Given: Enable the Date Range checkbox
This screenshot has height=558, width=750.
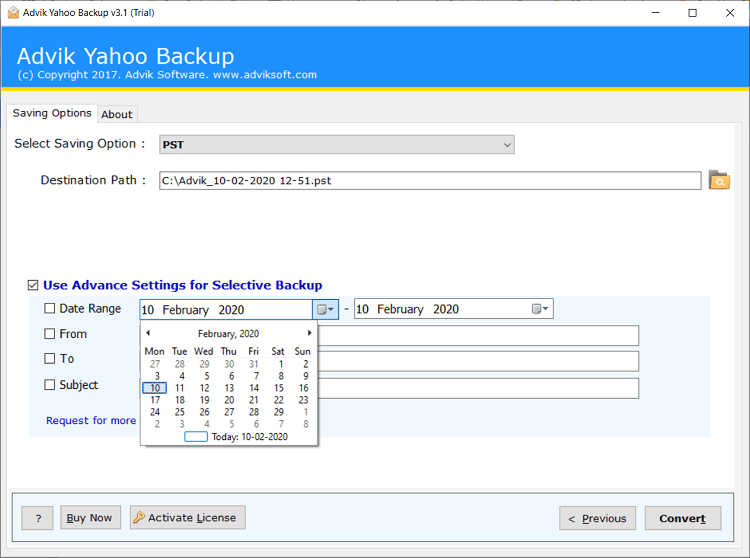Looking at the screenshot, I should point(49,308).
